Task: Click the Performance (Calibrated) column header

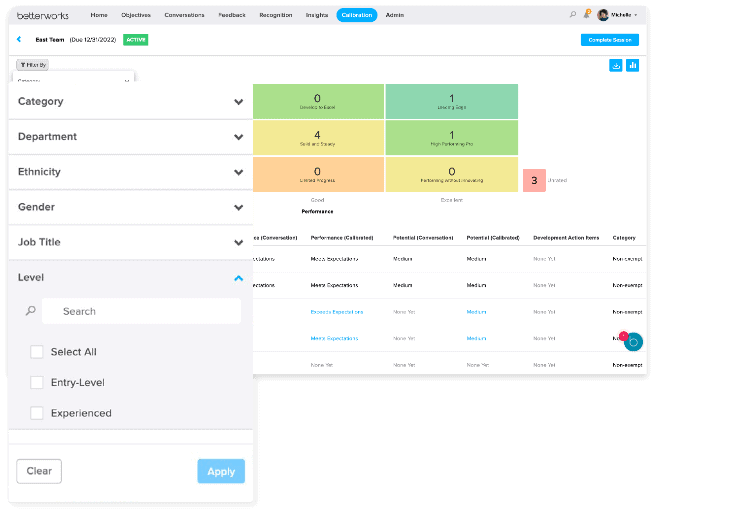Action: coord(342,238)
